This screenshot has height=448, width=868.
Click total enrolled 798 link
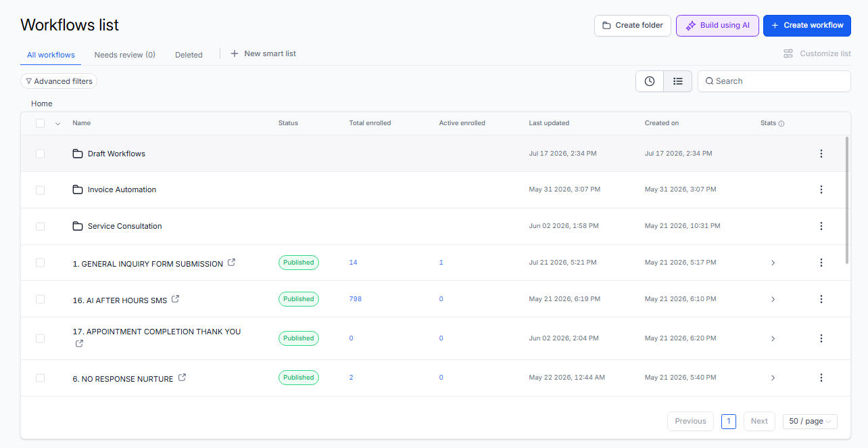click(356, 299)
